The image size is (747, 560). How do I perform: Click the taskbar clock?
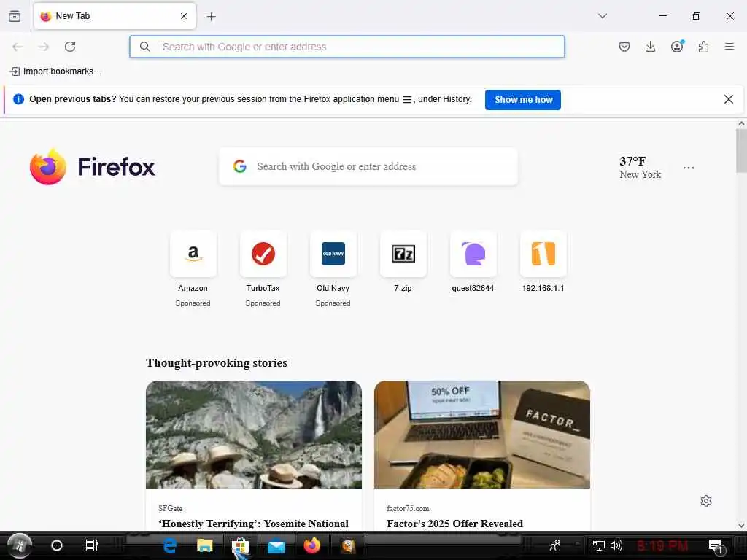click(x=662, y=545)
